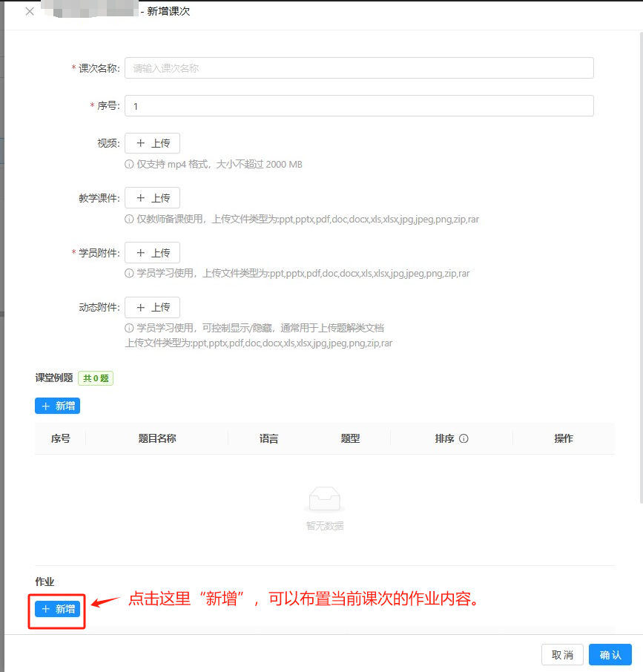Image resolution: width=643 pixels, height=672 pixels.
Task: Click the 题目名称 column header
Action: 157,438
